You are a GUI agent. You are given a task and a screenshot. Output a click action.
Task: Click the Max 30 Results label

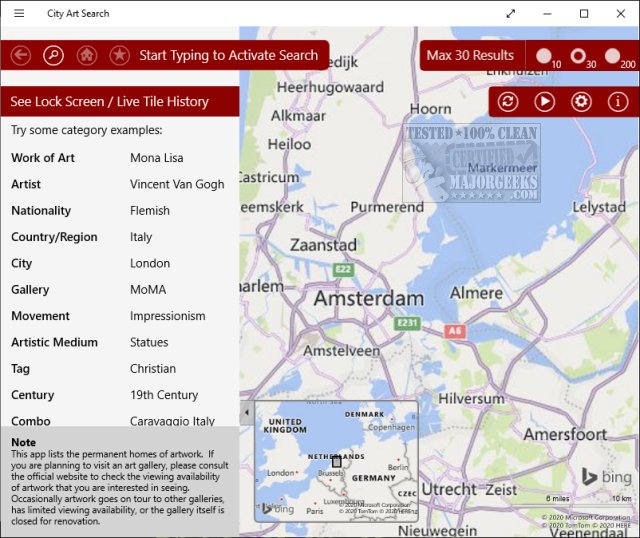pos(470,55)
